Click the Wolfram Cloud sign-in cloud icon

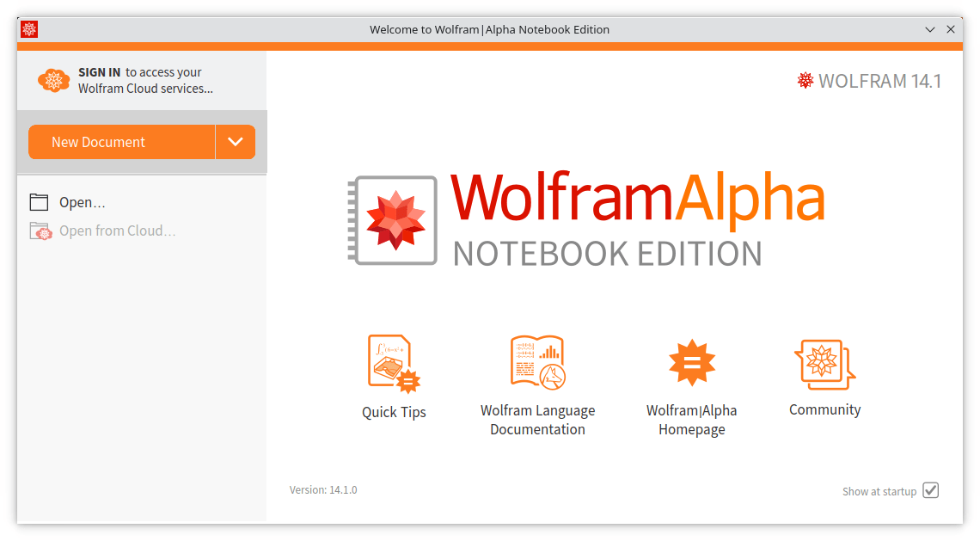[54, 81]
